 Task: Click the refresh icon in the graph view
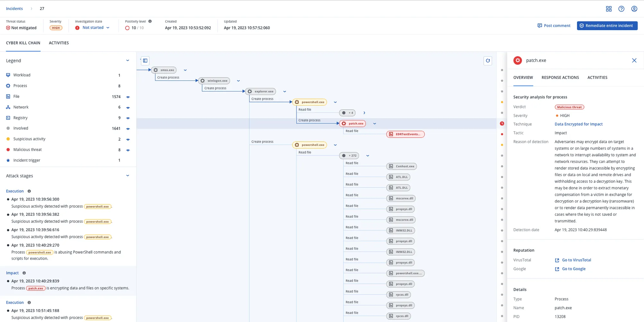488,61
